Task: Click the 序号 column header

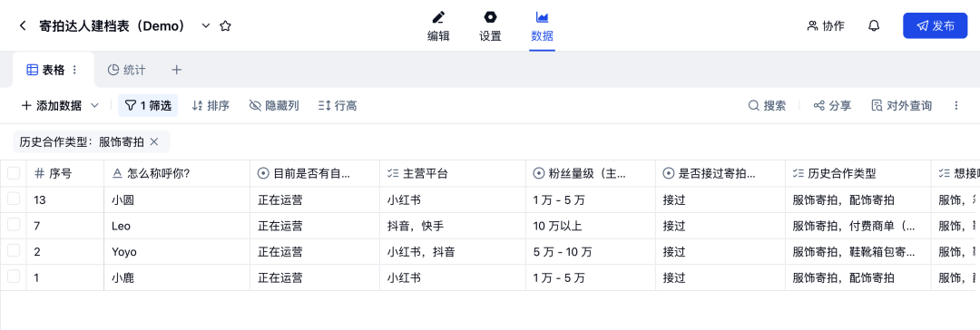Action: tap(65, 174)
